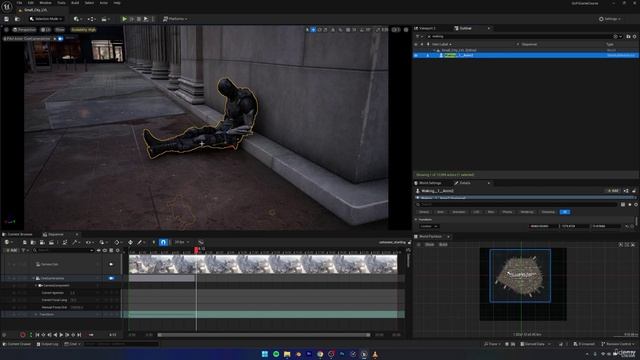The height and width of the screenshot is (360, 640).
Task: Collapse the Transform section in Details
Action: (x=416, y=220)
